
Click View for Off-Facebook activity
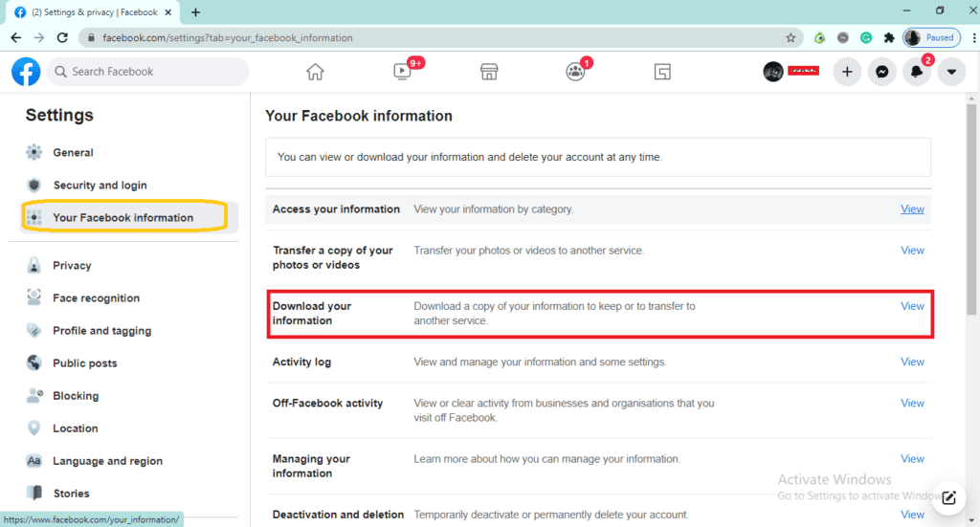point(912,404)
